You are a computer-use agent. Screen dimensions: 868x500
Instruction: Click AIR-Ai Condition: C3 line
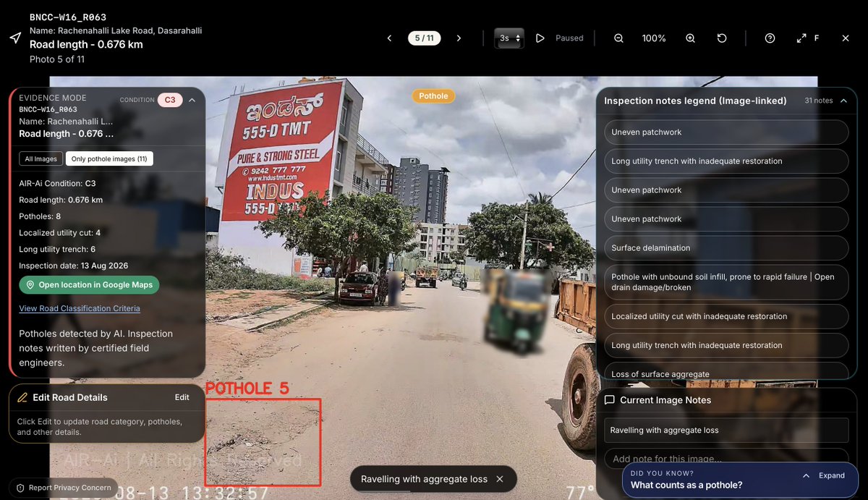(x=57, y=184)
